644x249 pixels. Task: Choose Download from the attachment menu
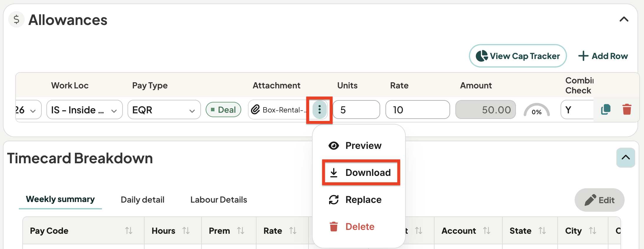click(x=361, y=173)
